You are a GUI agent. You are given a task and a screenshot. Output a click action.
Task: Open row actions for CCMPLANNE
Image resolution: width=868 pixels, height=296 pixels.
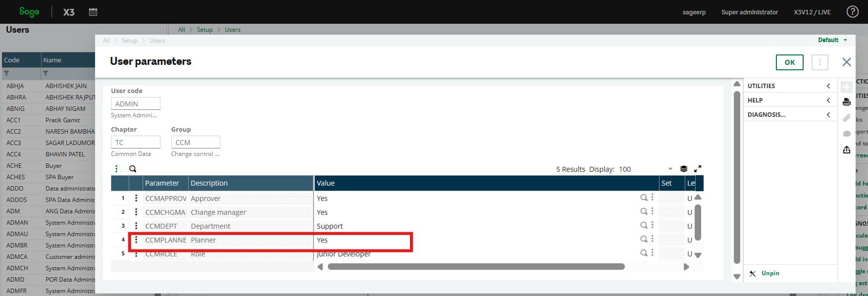coord(136,240)
